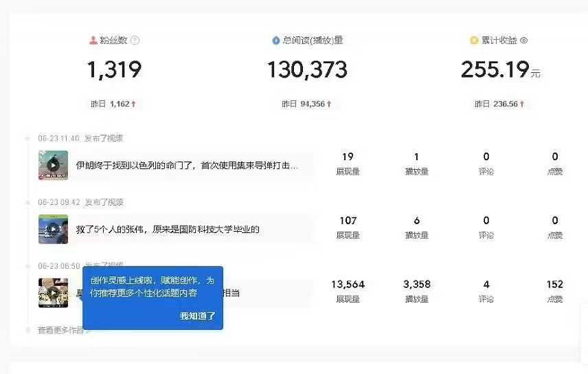Open the 救了5个人的张伟 video title
The image size is (588, 374).
click(168, 229)
